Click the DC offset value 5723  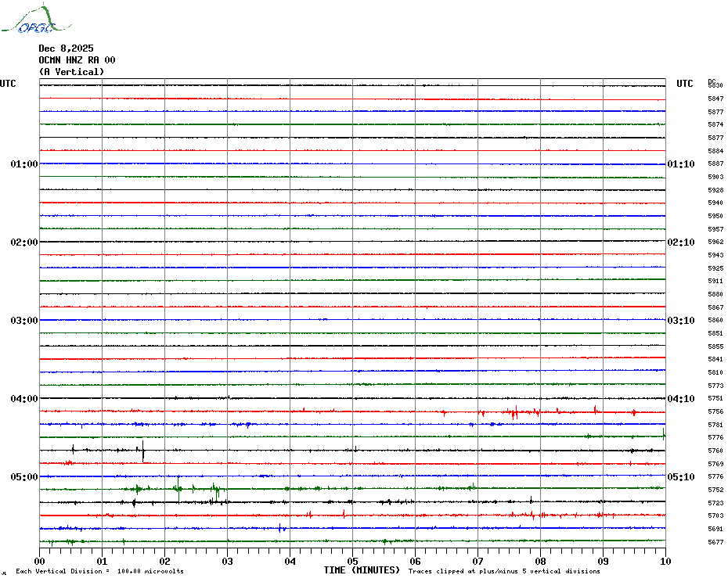(x=715, y=503)
